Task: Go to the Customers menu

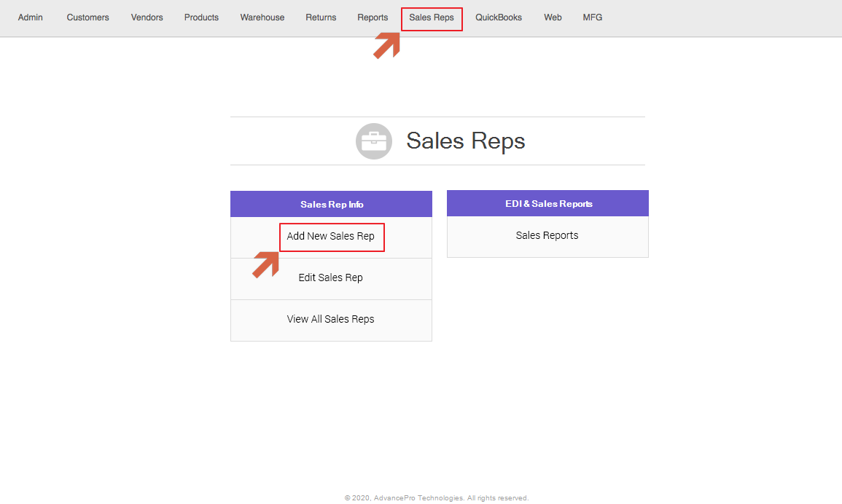Action: click(87, 17)
